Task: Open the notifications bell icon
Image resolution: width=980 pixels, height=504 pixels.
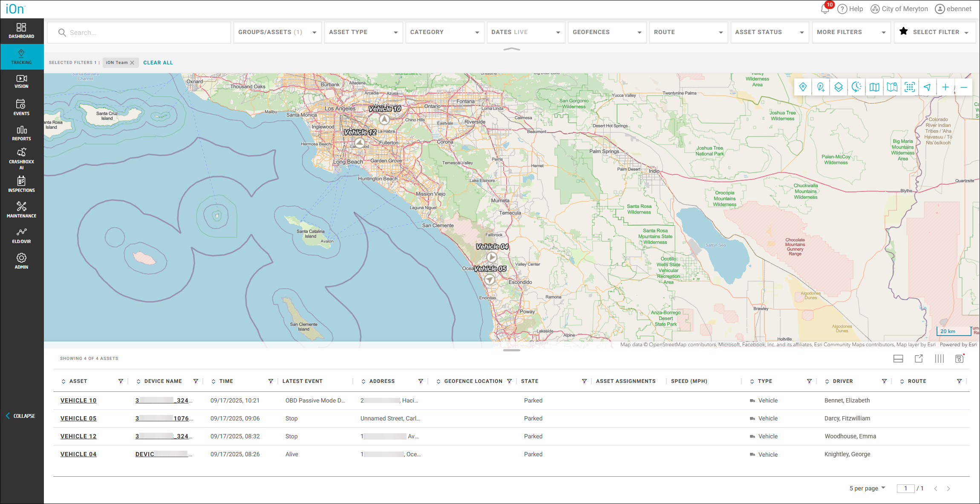Action: pyautogui.click(x=825, y=9)
